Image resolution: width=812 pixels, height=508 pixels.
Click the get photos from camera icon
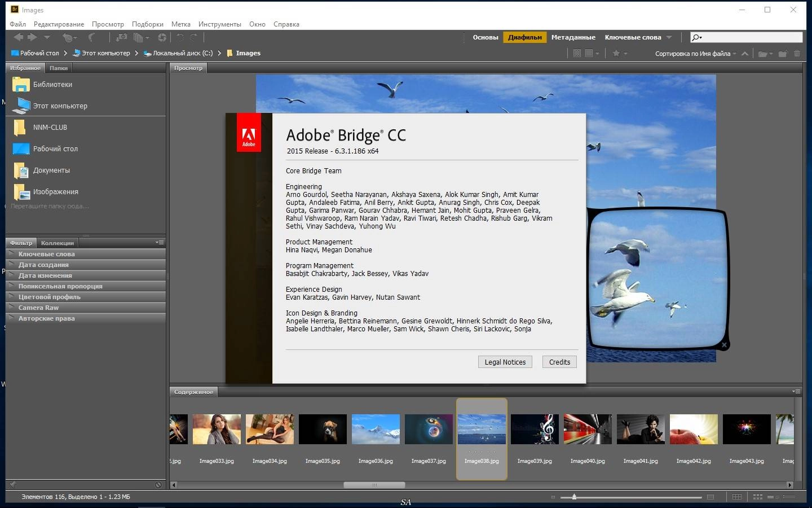point(121,37)
